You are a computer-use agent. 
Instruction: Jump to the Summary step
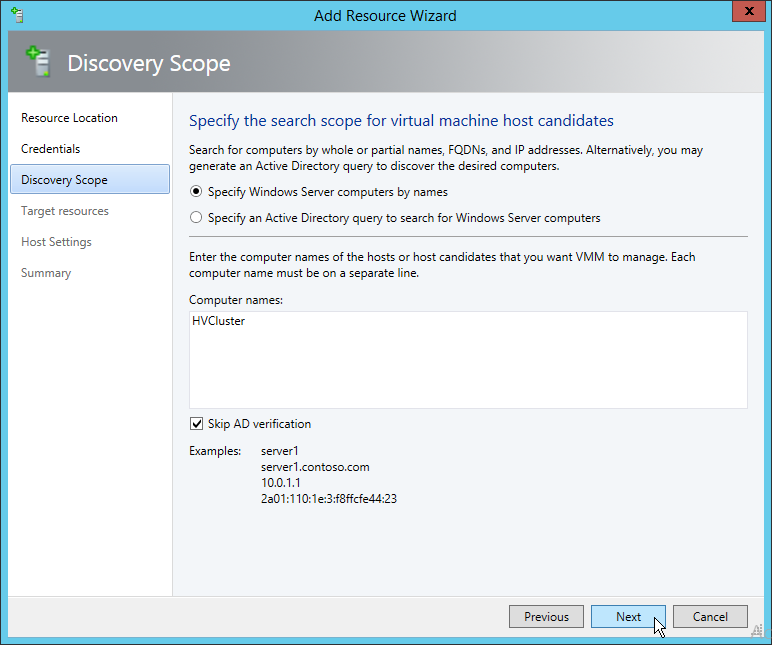(x=46, y=273)
